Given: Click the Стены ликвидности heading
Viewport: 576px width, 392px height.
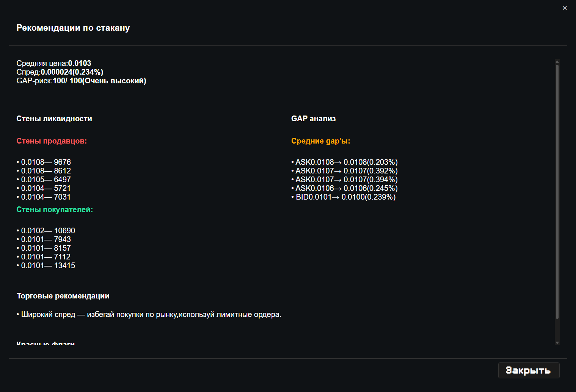Looking at the screenshot, I should [54, 119].
